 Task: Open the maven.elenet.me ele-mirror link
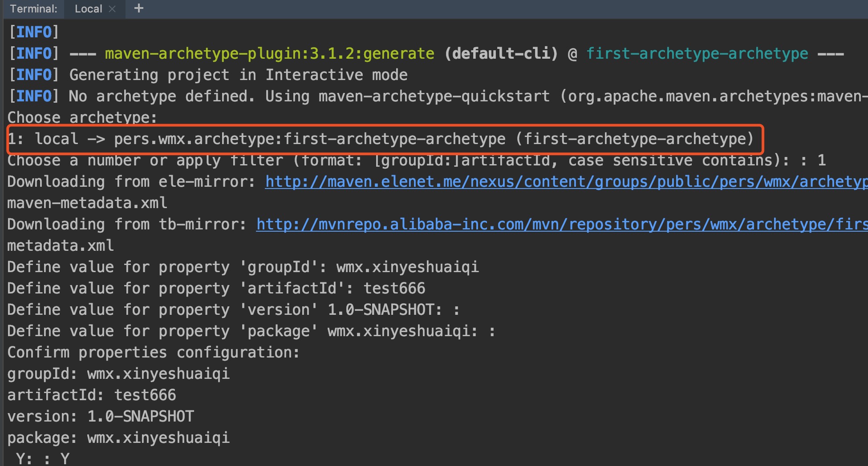565,181
